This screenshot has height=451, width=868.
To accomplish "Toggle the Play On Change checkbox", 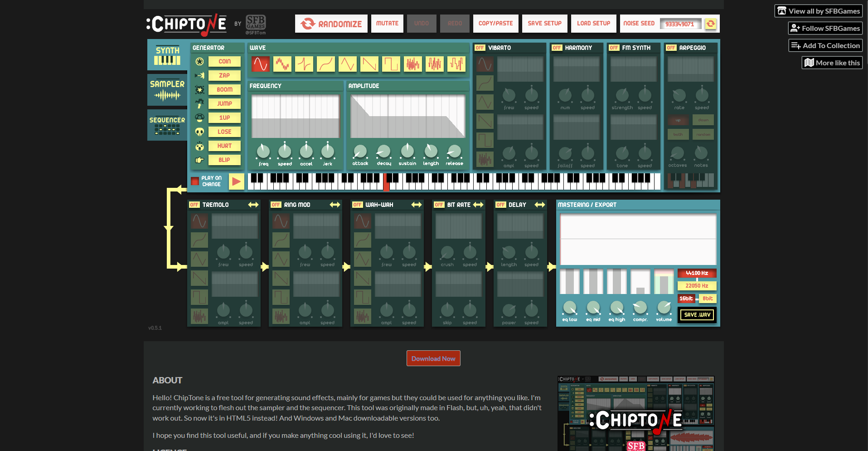I will click(195, 181).
